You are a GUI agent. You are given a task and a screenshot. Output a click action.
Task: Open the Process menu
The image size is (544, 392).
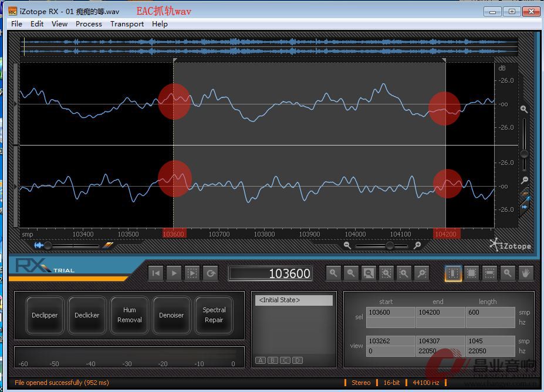89,24
